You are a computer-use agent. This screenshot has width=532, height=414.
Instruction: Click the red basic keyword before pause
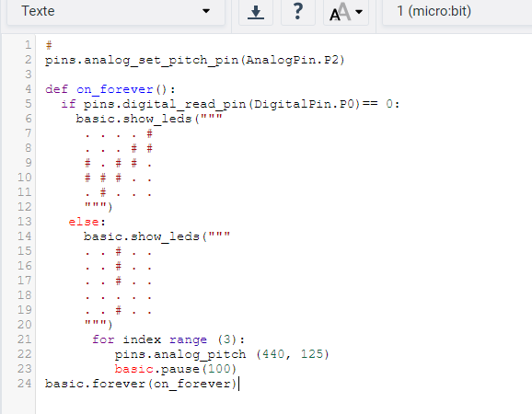[133, 369]
